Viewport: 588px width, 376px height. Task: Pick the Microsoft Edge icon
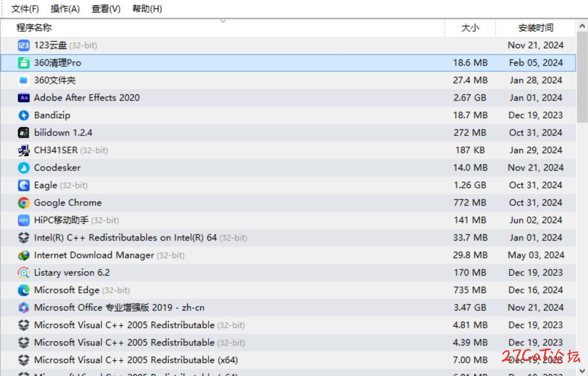(x=23, y=290)
